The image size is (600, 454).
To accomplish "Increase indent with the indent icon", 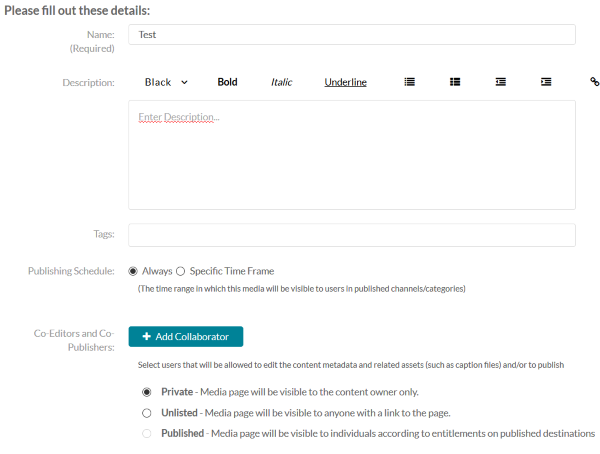I will tap(546, 82).
